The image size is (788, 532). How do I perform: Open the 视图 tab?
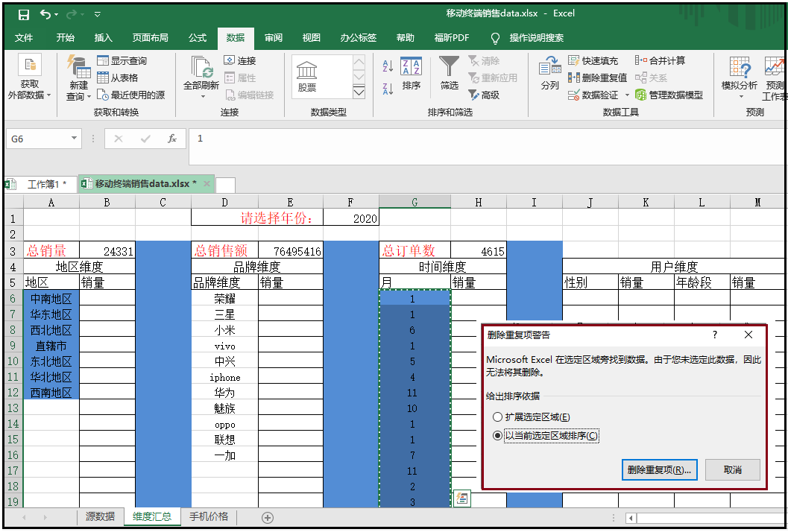coord(311,38)
